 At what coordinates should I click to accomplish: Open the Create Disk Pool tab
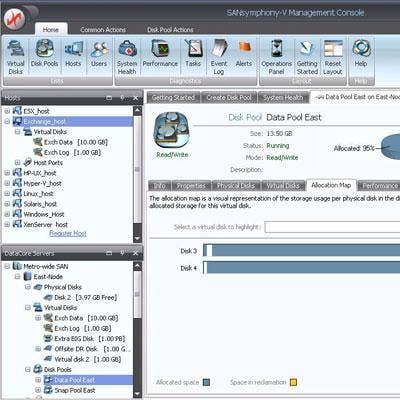coord(229,98)
